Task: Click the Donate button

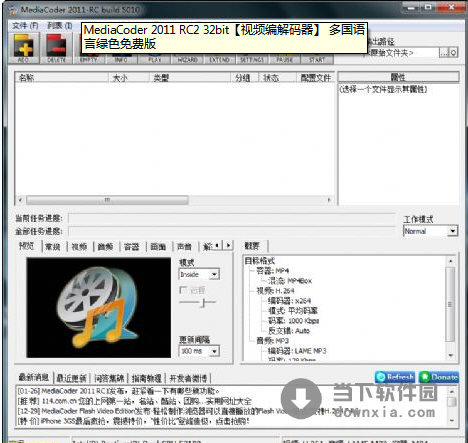Action: pos(439,377)
